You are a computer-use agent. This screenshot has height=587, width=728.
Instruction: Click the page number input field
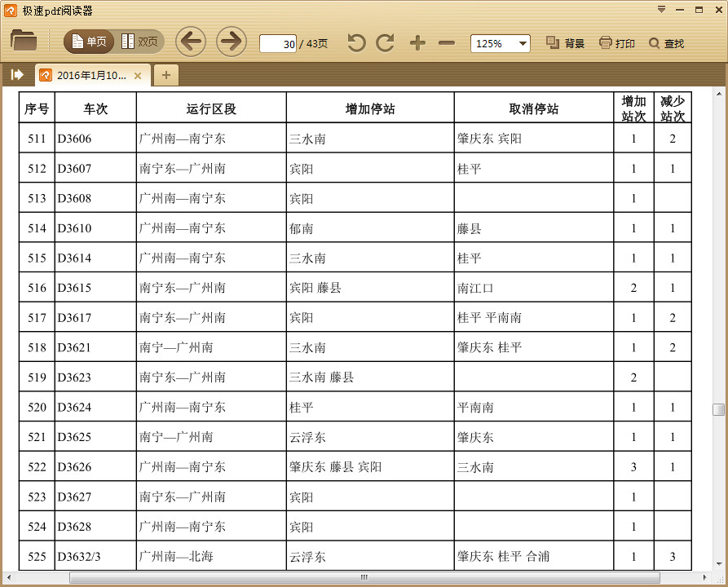tap(278, 44)
